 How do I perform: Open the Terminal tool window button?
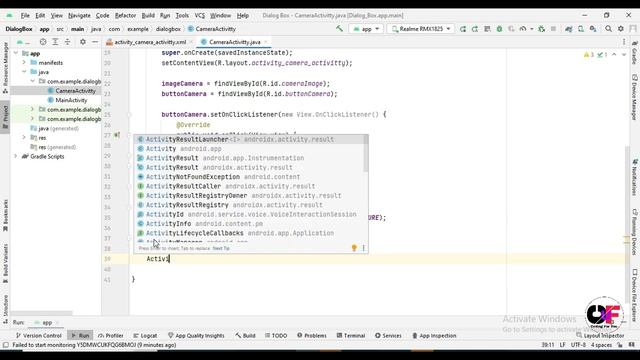351,336
